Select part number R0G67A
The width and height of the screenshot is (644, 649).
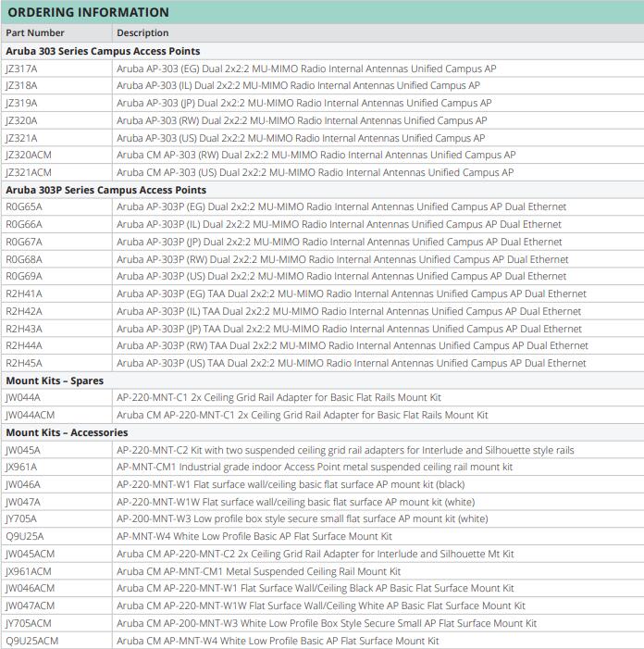[24, 243]
